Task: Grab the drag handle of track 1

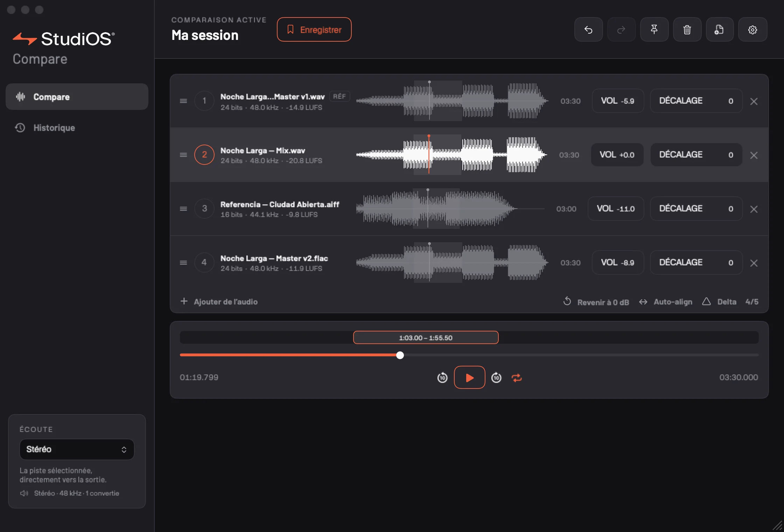Action: click(x=183, y=101)
